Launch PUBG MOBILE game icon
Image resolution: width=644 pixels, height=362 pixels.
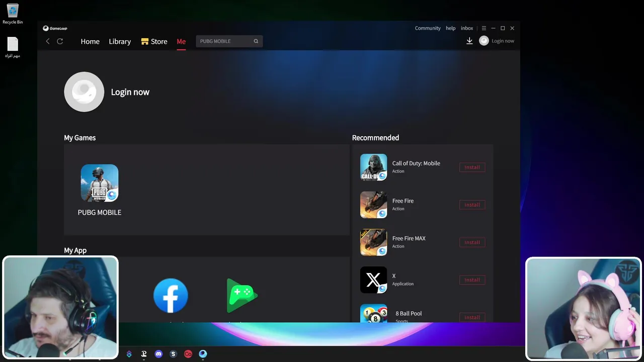pos(100,183)
